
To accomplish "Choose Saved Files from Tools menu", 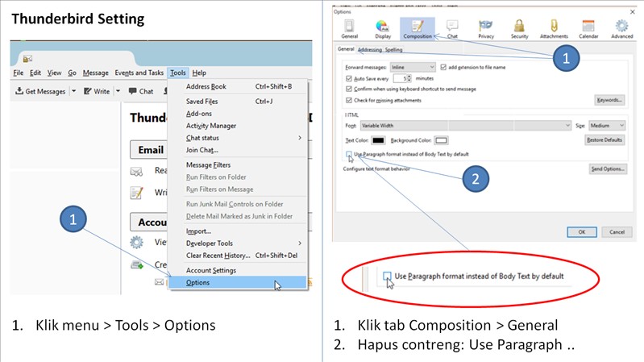I will (238, 102).
